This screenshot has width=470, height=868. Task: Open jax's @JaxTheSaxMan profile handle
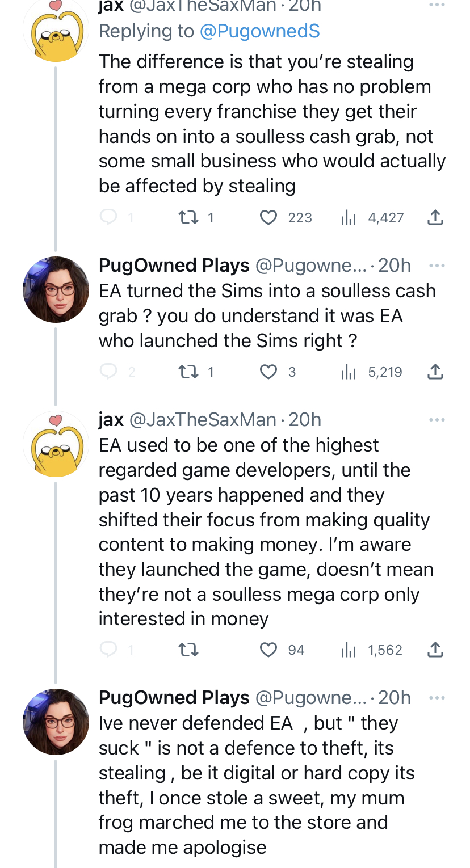(203, 420)
